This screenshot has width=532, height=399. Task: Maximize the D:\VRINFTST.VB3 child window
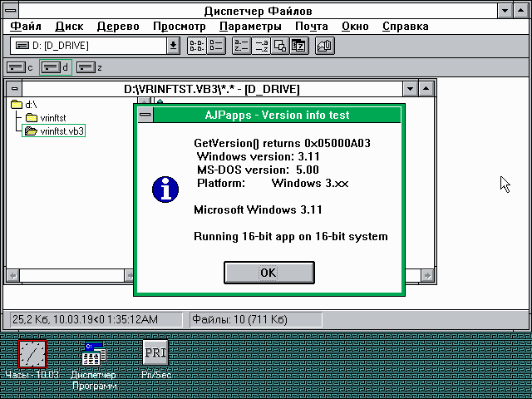426,89
